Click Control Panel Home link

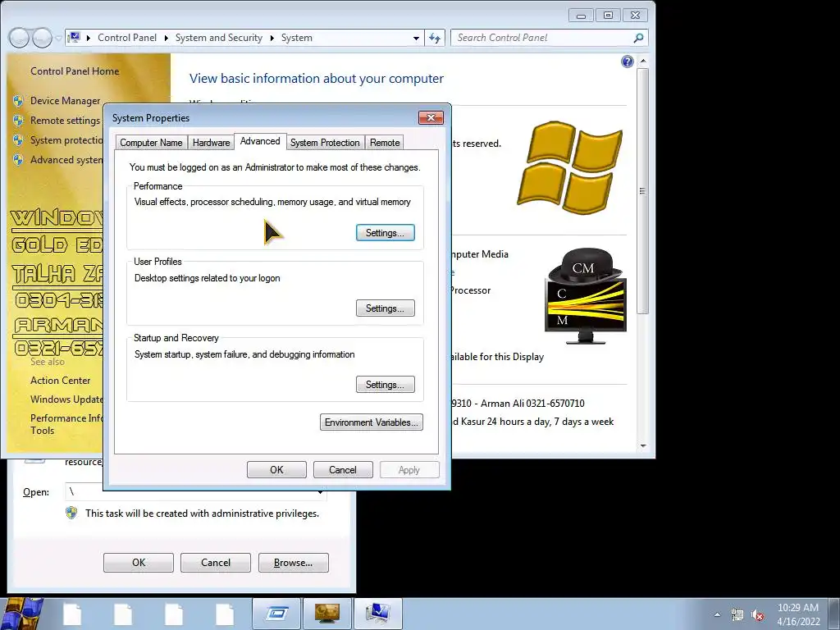point(75,71)
